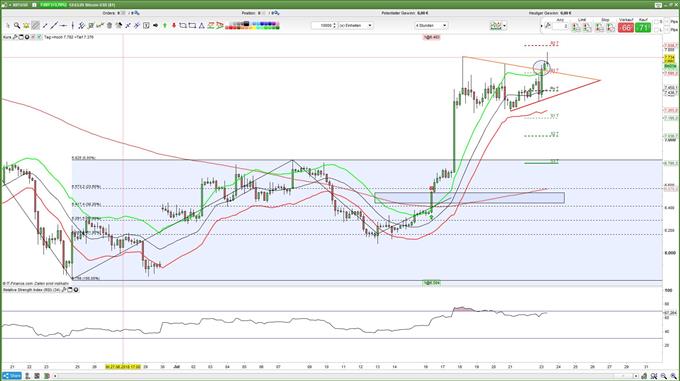Open the Einheiten units dropdown
The width and height of the screenshot is (680, 381).
coord(356,26)
